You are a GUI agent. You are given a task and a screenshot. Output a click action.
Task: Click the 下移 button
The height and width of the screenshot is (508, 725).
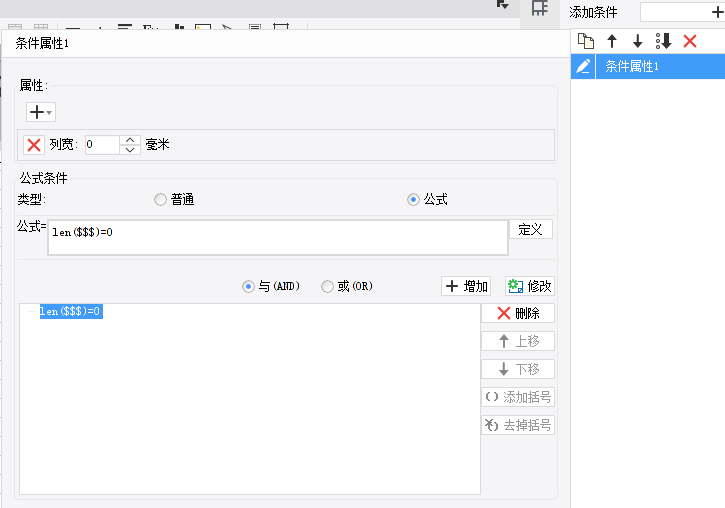pos(518,369)
